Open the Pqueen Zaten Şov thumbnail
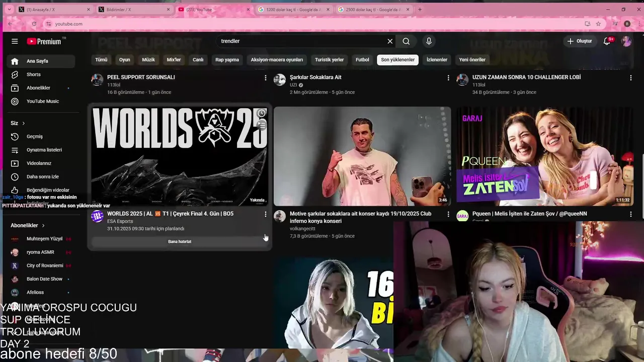The height and width of the screenshot is (362, 644). coord(545,156)
